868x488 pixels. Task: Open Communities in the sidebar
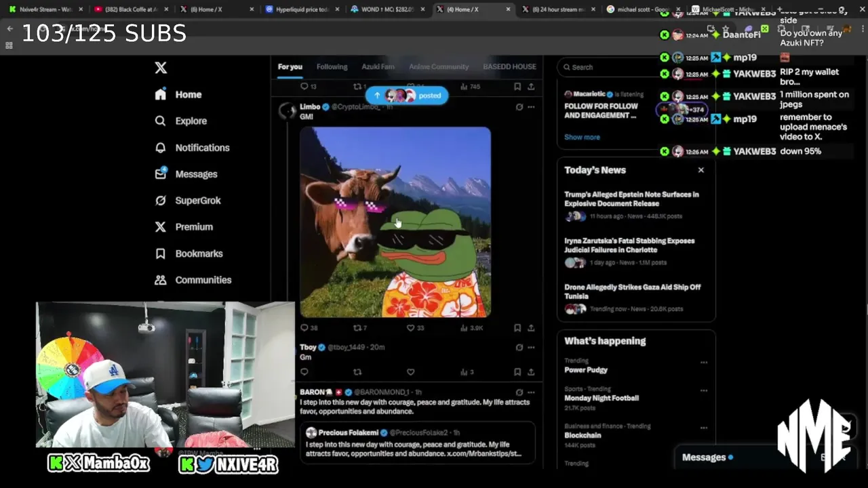pyautogui.click(x=193, y=279)
